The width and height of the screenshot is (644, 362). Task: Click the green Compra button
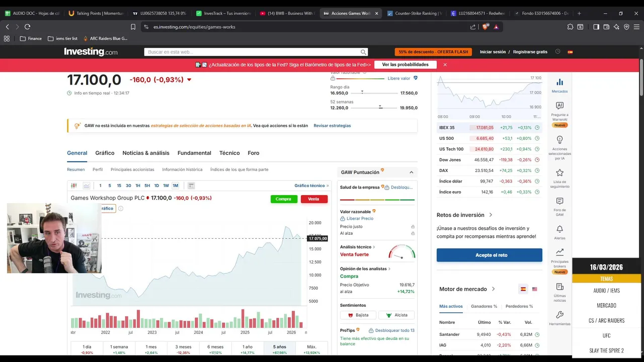pos(283,199)
